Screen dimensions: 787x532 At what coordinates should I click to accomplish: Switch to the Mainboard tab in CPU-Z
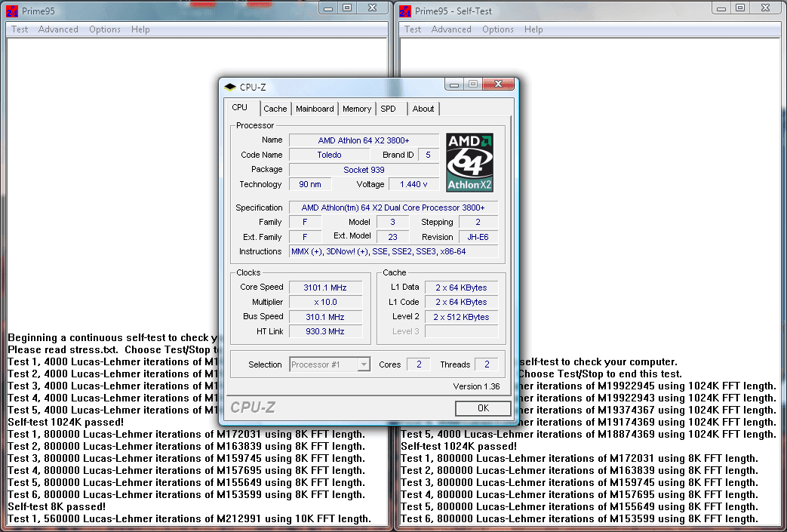coord(315,109)
